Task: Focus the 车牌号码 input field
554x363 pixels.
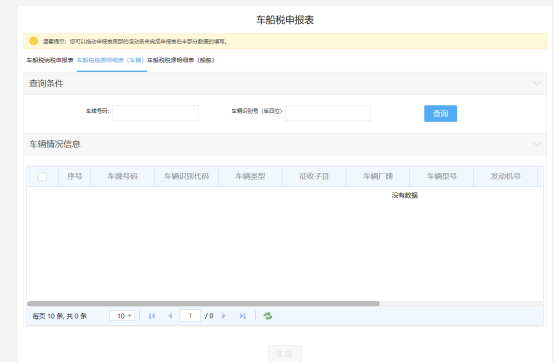Action: (155, 113)
